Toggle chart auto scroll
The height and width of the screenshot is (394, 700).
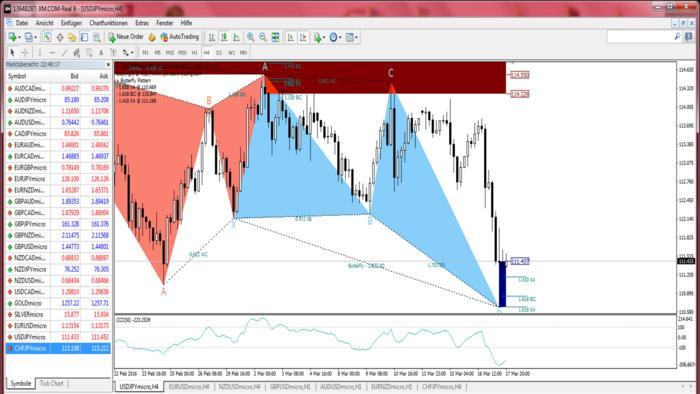tap(291, 37)
